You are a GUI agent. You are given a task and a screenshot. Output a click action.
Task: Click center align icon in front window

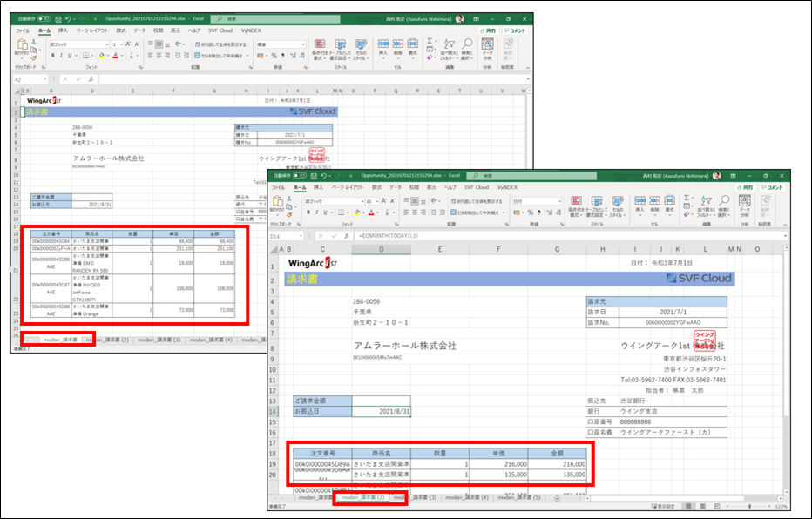pyautogui.click(x=415, y=212)
